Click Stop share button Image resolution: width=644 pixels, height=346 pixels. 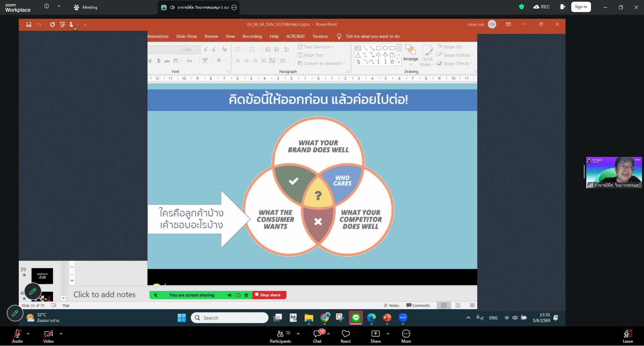[269, 295]
